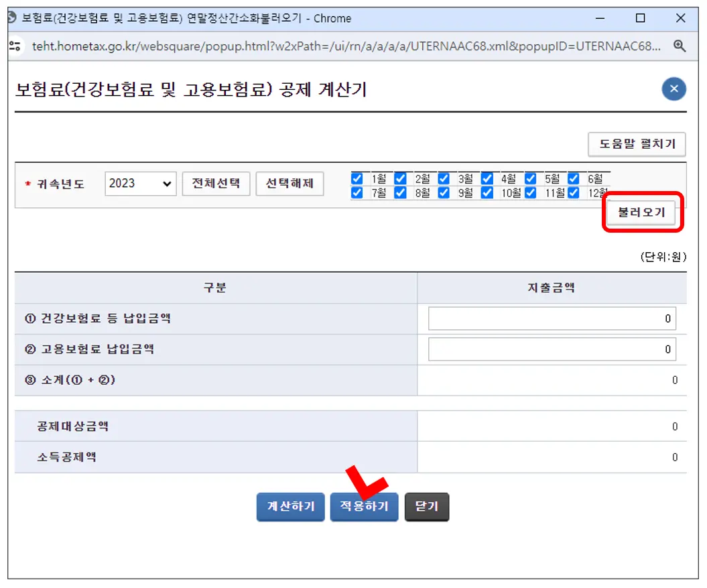Disable the 12월 month checkbox
The height and width of the screenshot is (588, 707).
click(573, 192)
